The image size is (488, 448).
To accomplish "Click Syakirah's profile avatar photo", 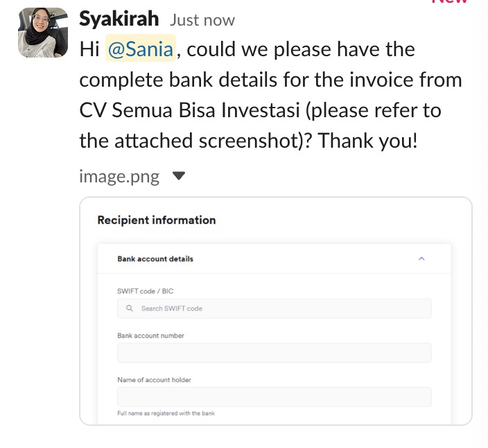I will pos(43,33).
